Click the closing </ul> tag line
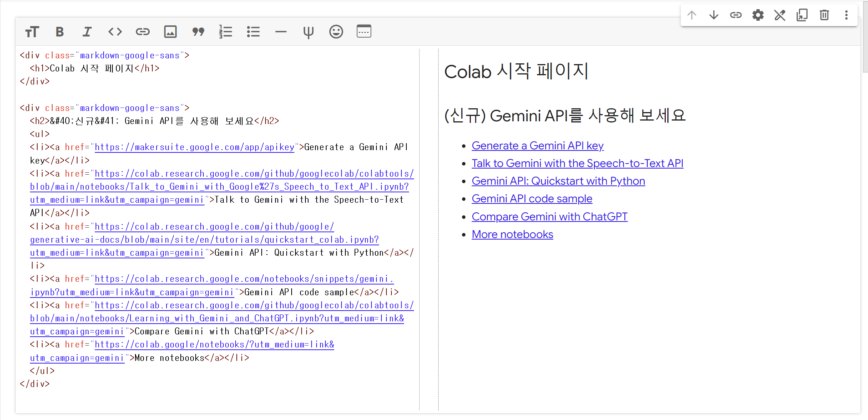Image resolution: width=868 pixels, height=420 pixels. pos(42,371)
